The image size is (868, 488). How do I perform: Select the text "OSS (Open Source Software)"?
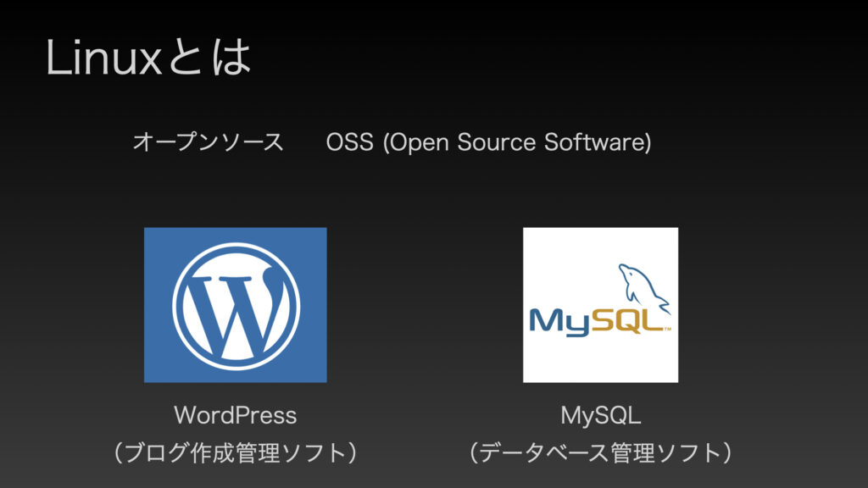click(488, 142)
